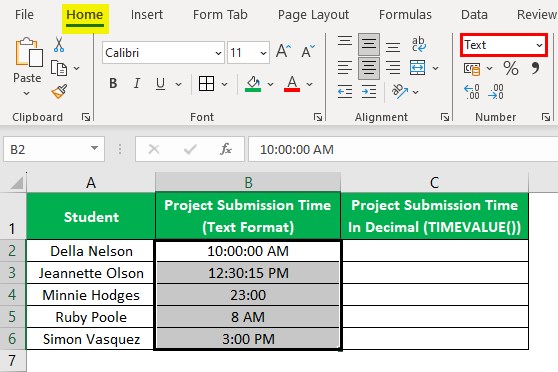Select cell containing 12:30:15 PM
The height and width of the screenshot is (372, 558).
(x=248, y=273)
